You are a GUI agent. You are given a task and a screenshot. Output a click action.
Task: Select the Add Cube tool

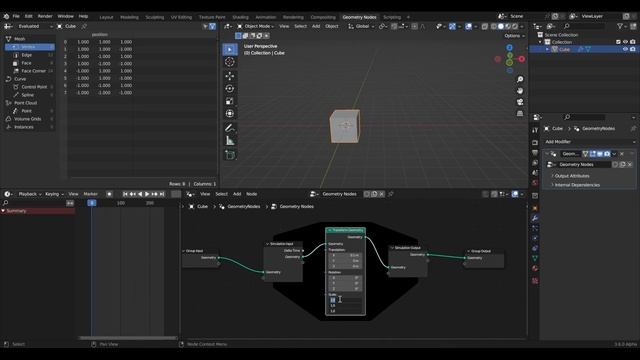coord(230,155)
